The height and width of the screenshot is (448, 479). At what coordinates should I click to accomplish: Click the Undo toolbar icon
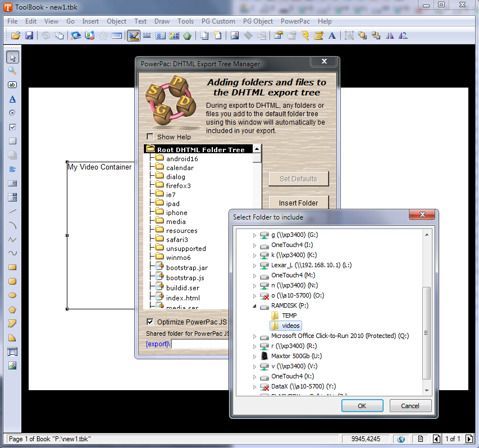click(x=46, y=36)
